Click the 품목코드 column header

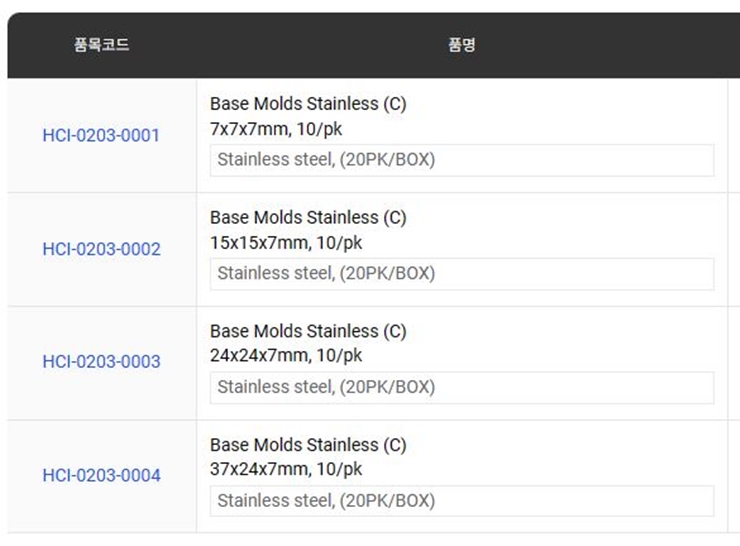pos(101,45)
